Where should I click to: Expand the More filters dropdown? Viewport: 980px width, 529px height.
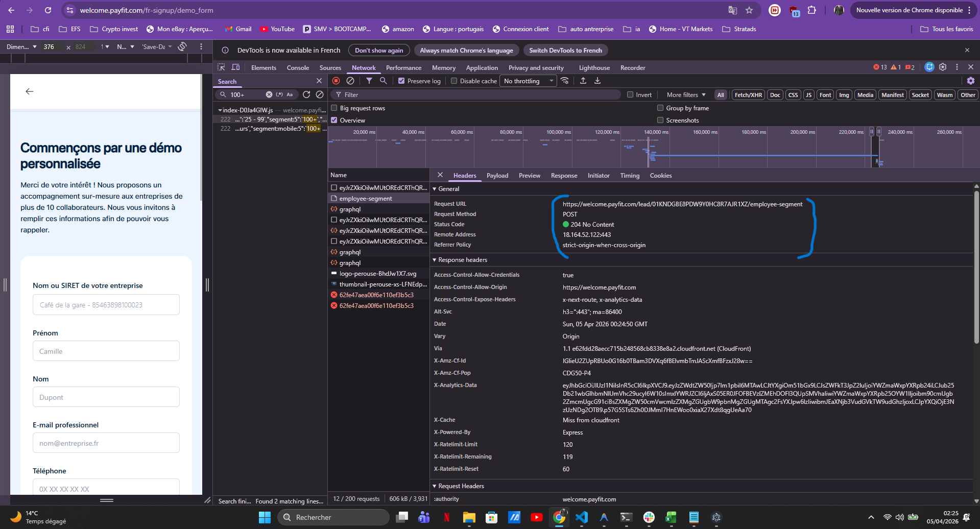coord(686,95)
